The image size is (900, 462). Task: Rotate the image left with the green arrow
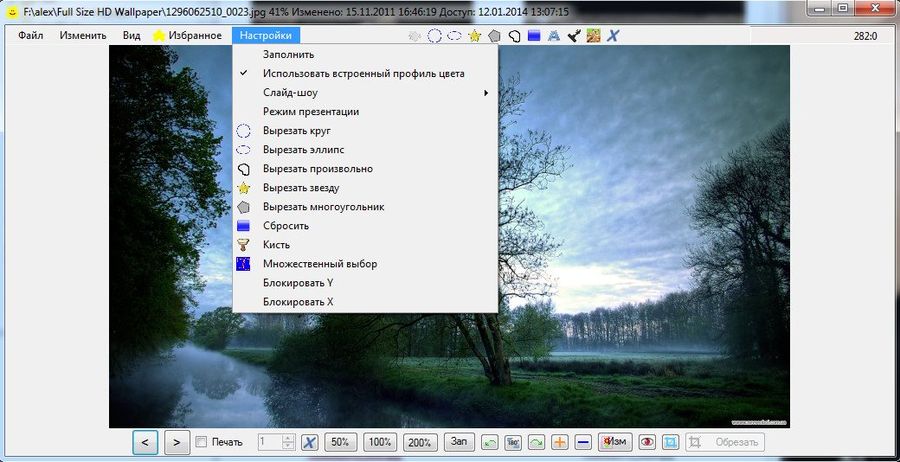[488, 442]
